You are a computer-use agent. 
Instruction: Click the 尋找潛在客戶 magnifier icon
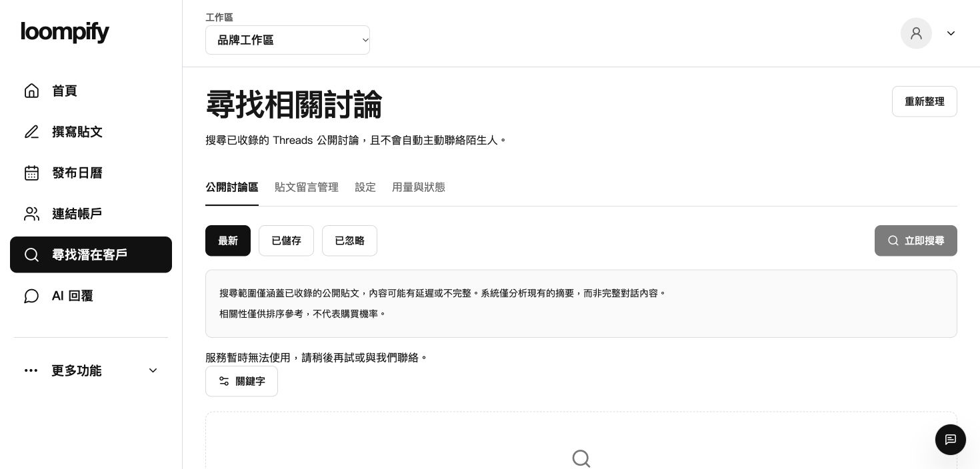(31, 254)
